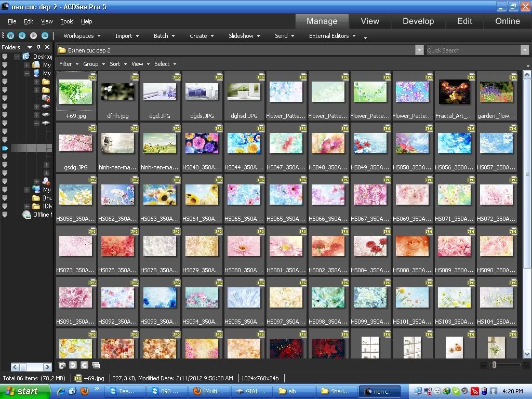Image resolution: width=532 pixels, height=399 pixels.
Task: Click the Folders pane horizontal scrollbar right arrow
Action: 47,367
